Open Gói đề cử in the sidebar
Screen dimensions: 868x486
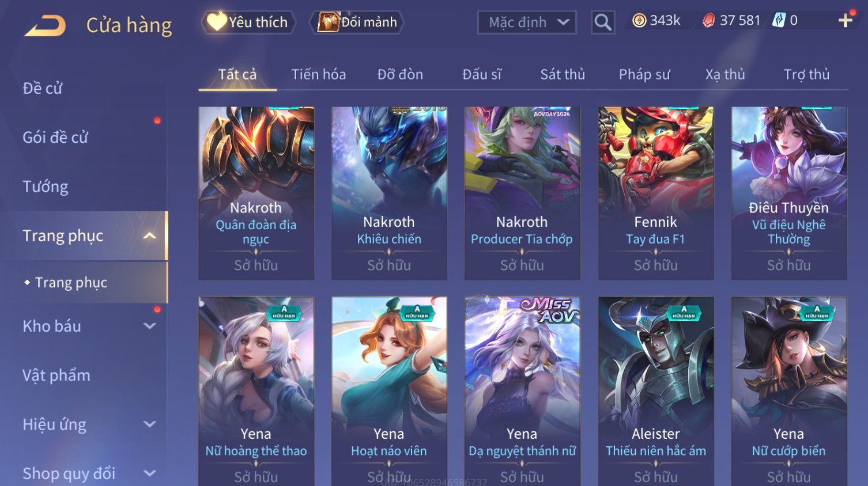55,137
